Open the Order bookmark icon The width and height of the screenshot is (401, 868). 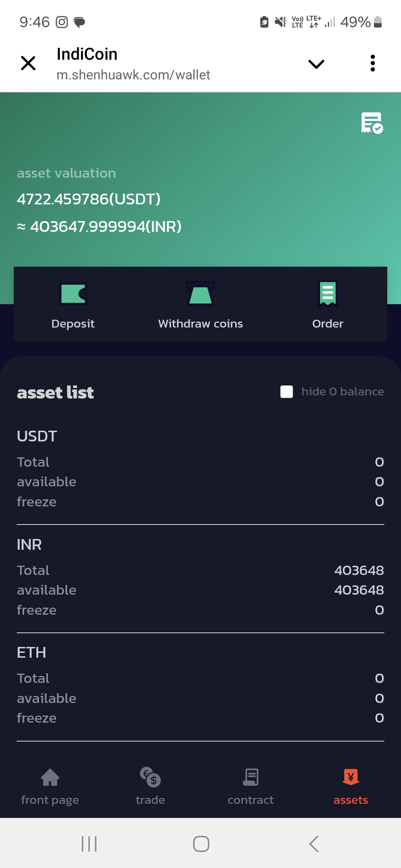tap(327, 293)
